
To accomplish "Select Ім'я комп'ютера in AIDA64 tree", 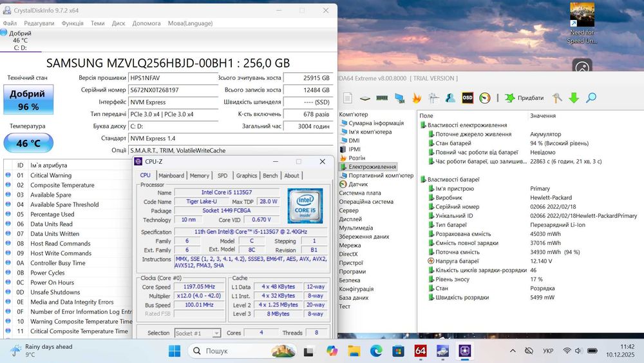I will (370, 132).
